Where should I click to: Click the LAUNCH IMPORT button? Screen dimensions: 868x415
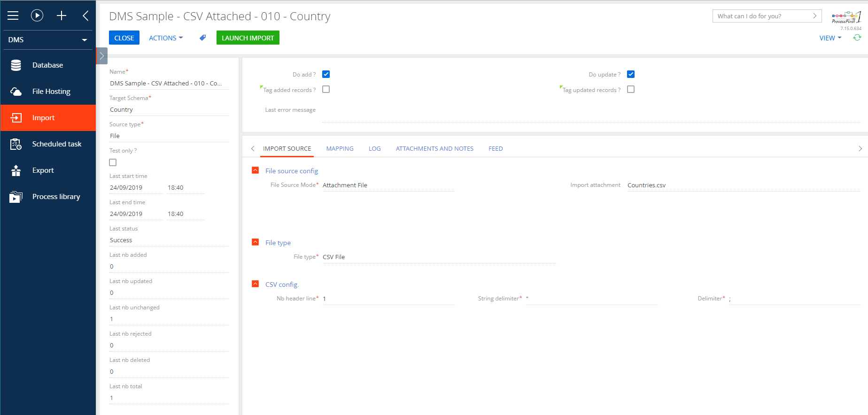pyautogui.click(x=248, y=38)
